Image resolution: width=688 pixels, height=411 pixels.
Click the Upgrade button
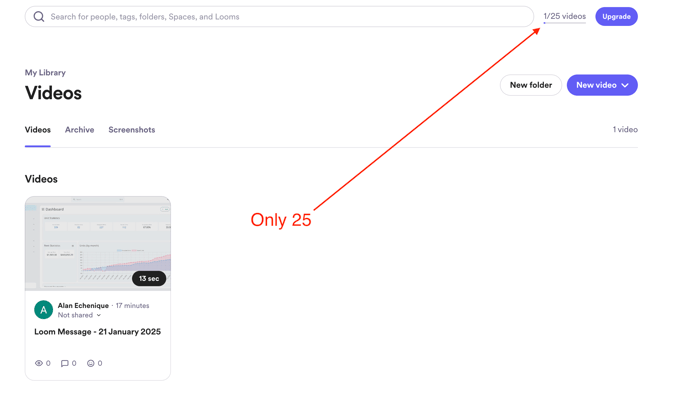pyautogui.click(x=616, y=17)
